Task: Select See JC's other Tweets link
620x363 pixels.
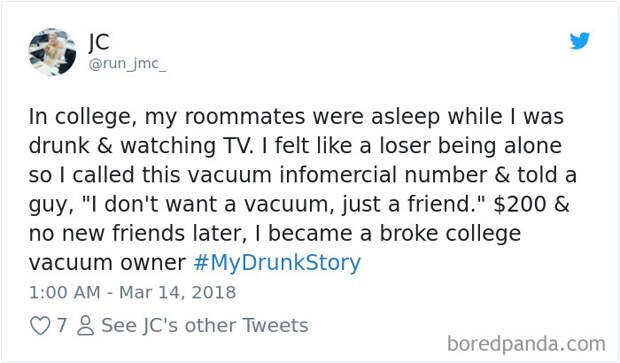Action: 205,325
